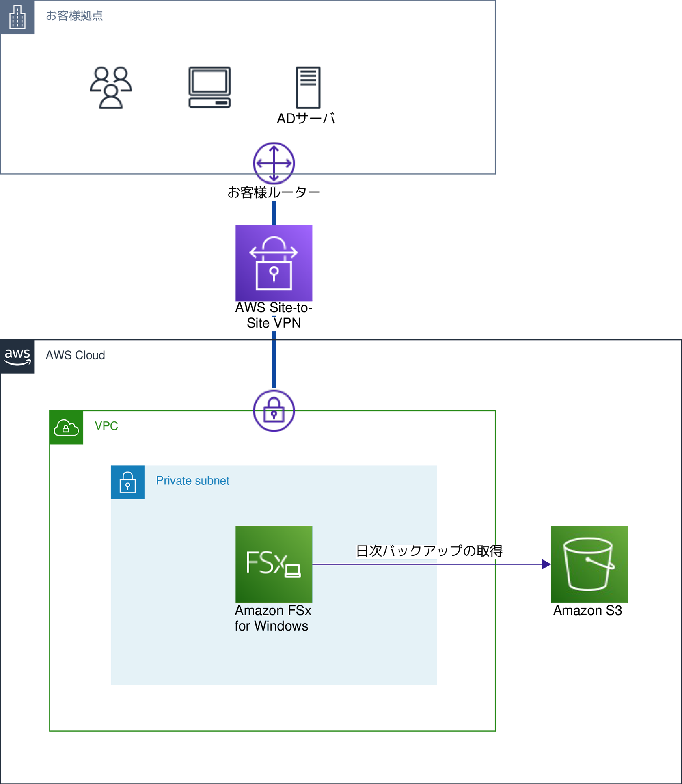This screenshot has height=784, width=682.
Task: Click the 'VPC' label text
Action: pyautogui.click(x=106, y=426)
